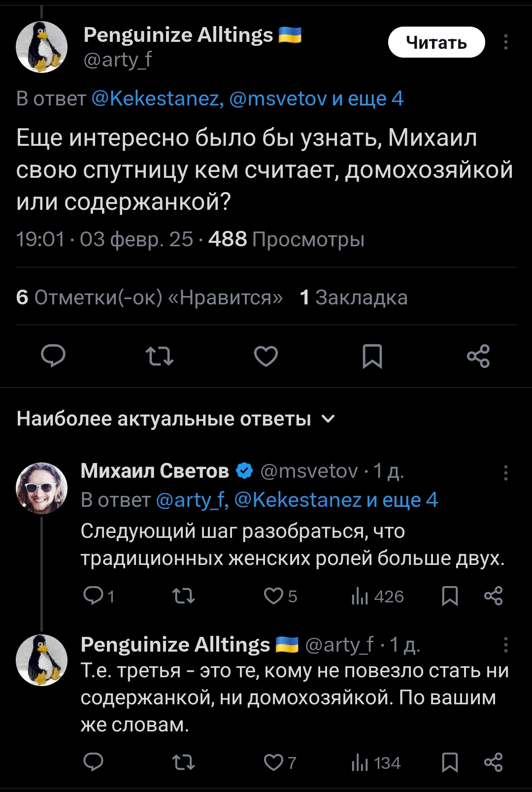View the 6 Отметки «Нравится» list
532x792 pixels.
[149, 297]
